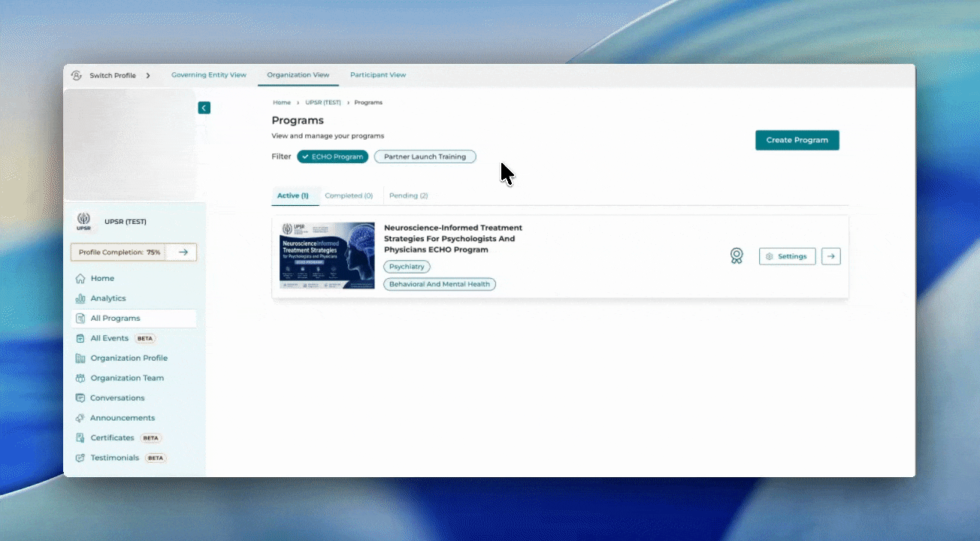Open the Neuroscience program thumbnail image
This screenshot has width=980, height=541.
click(x=327, y=255)
